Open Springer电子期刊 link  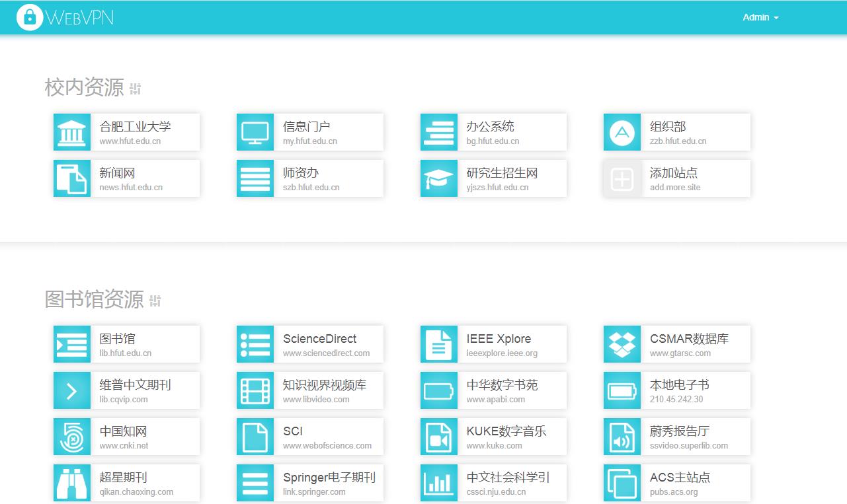[329, 477]
